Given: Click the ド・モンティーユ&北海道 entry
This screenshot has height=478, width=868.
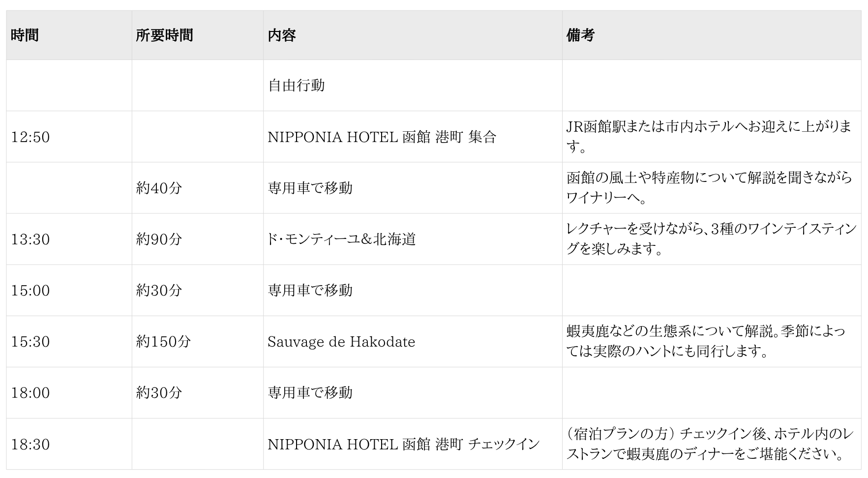Looking at the screenshot, I should (342, 239).
